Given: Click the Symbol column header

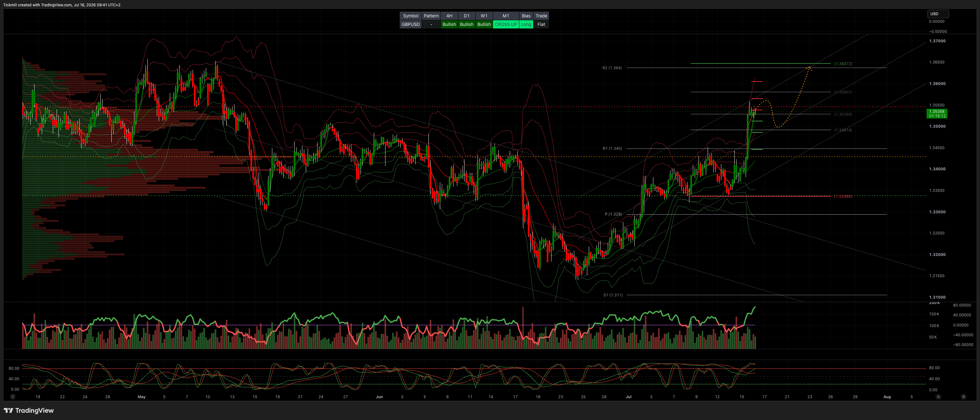Looking at the screenshot, I should coord(410,15).
